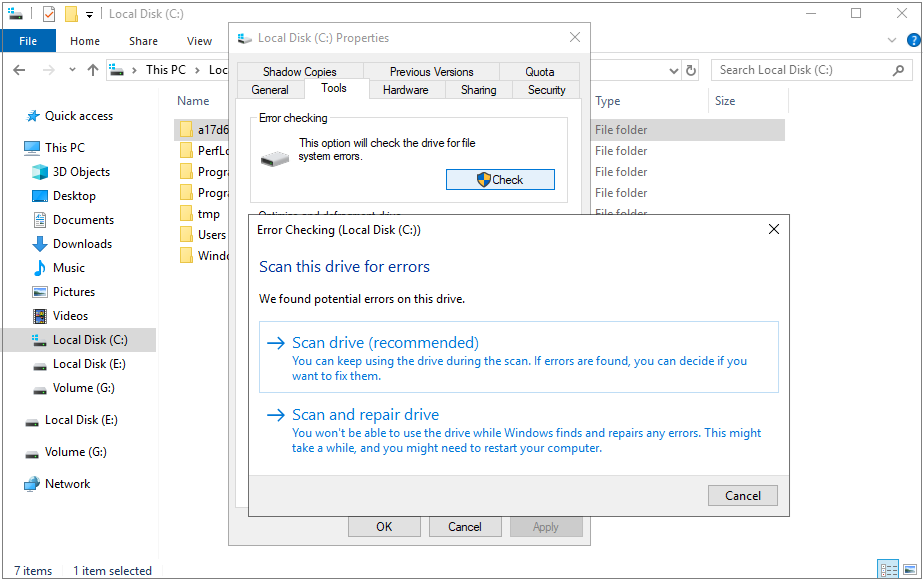Screen dimensions: 923x579
Task: Open 3D Objects in navigation pane
Action: (x=81, y=172)
